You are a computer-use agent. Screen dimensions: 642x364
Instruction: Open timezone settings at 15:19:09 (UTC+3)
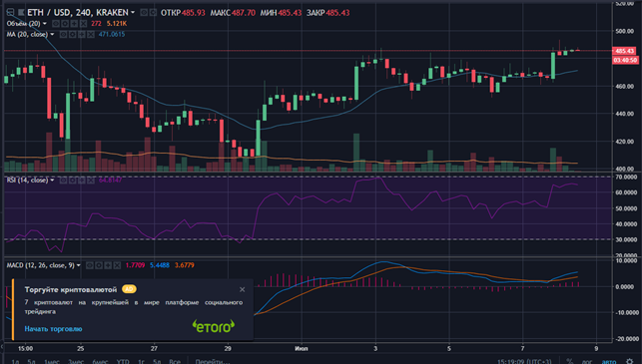point(524,362)
